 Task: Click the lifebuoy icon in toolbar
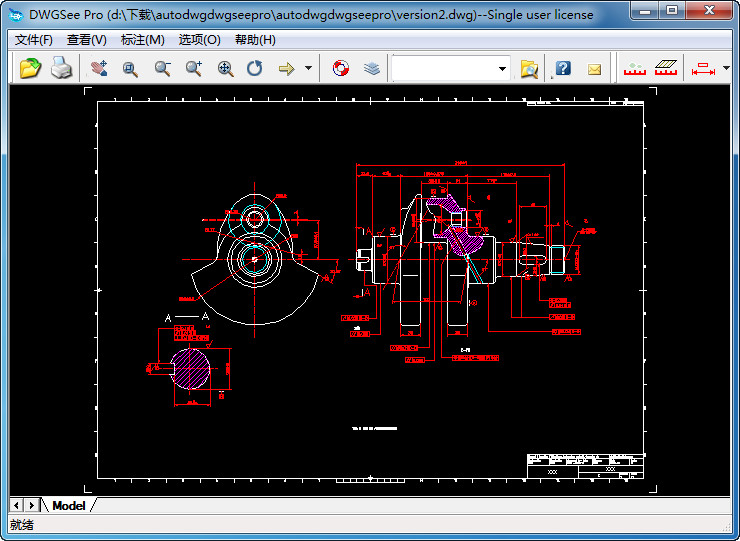[341, 69]
